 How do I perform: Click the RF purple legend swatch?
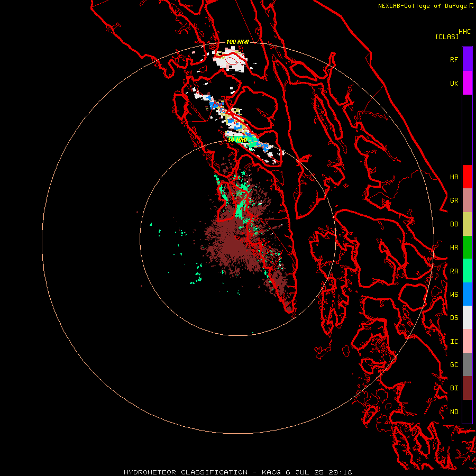click(467, 59)
